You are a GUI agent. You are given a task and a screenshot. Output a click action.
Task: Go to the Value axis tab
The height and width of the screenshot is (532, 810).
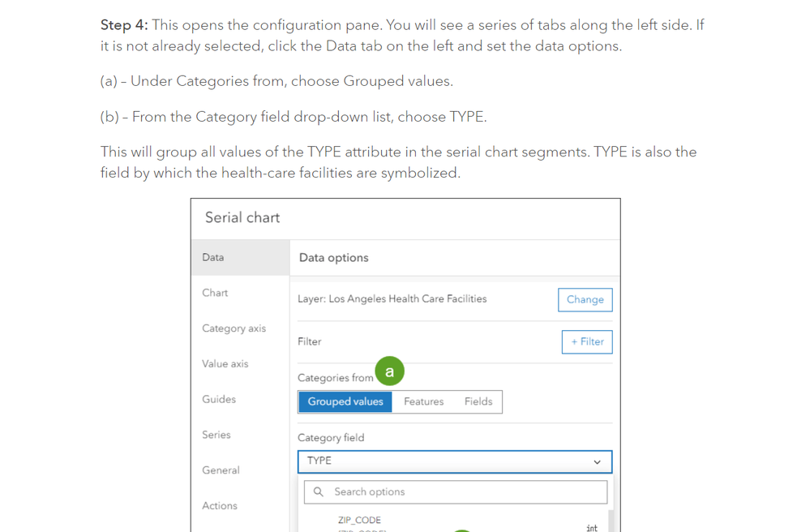[225, 364]
